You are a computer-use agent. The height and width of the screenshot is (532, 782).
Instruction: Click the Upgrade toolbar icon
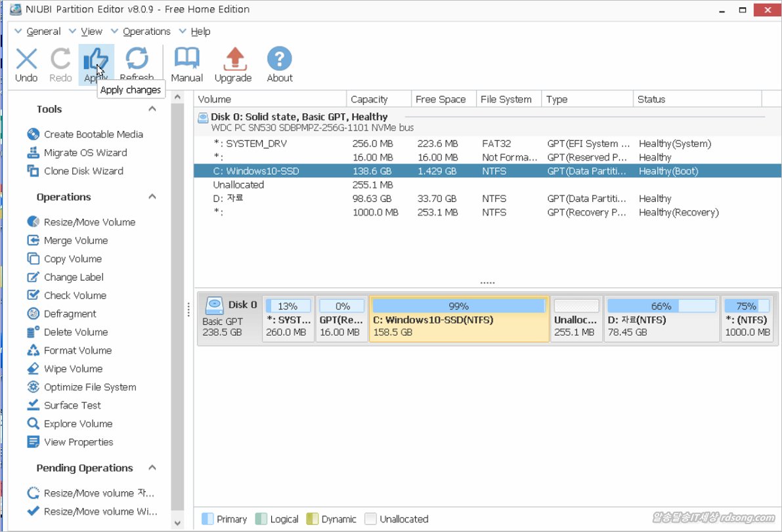pos(233,64)
